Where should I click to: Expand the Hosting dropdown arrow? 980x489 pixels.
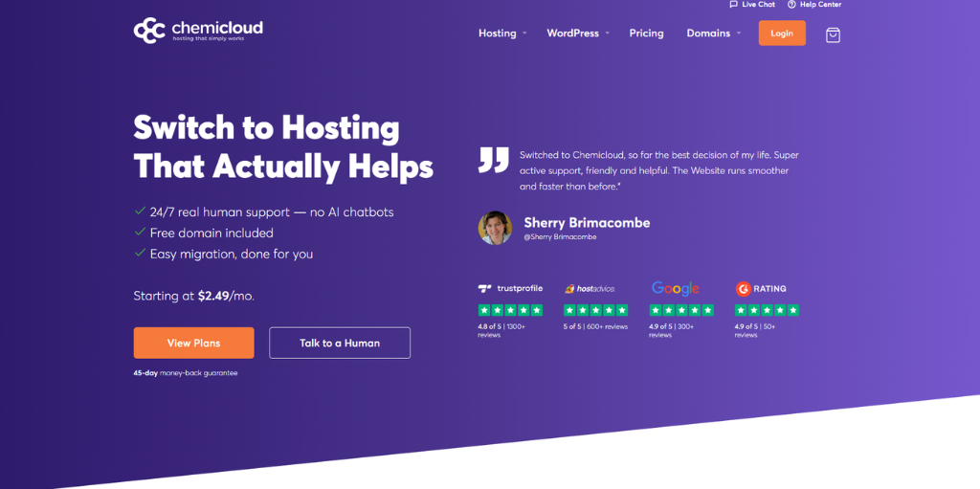(x=524, y=33)
